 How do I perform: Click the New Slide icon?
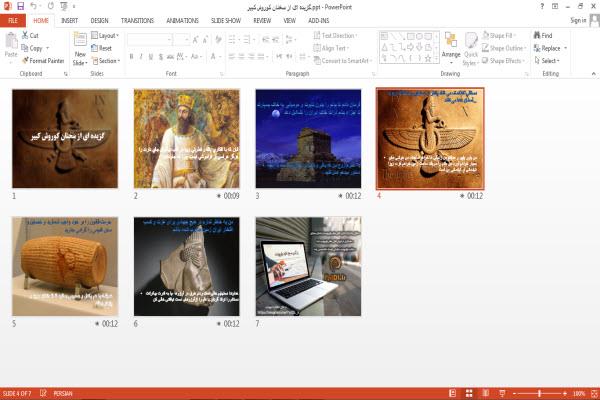coord(80,39)
